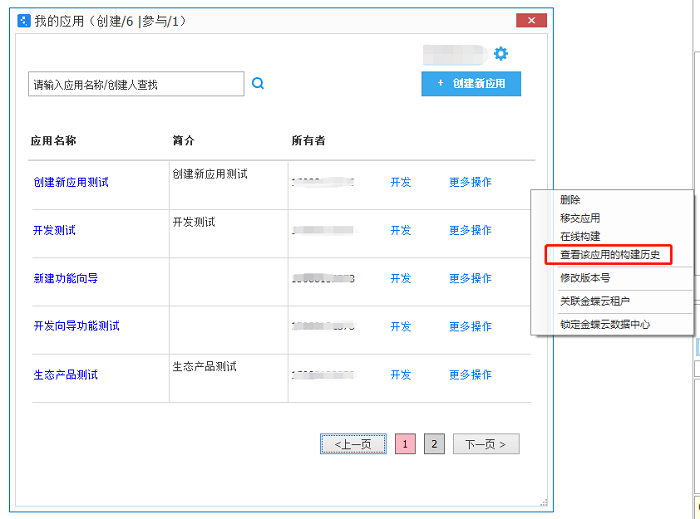Click the 创建新应用 button
The width and height of the screenshot is (700, 519).
(471, 84)
